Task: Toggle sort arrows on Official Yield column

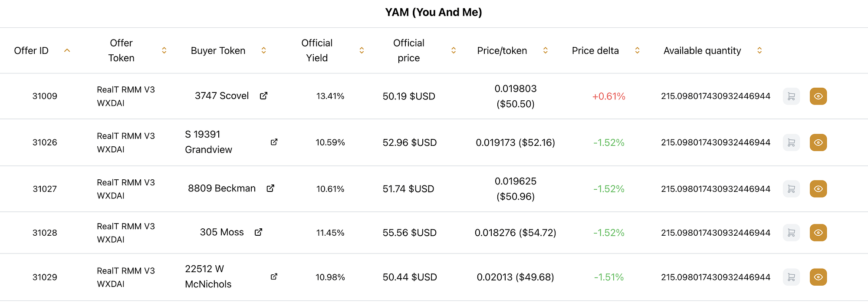Action: tap(362, 50)
